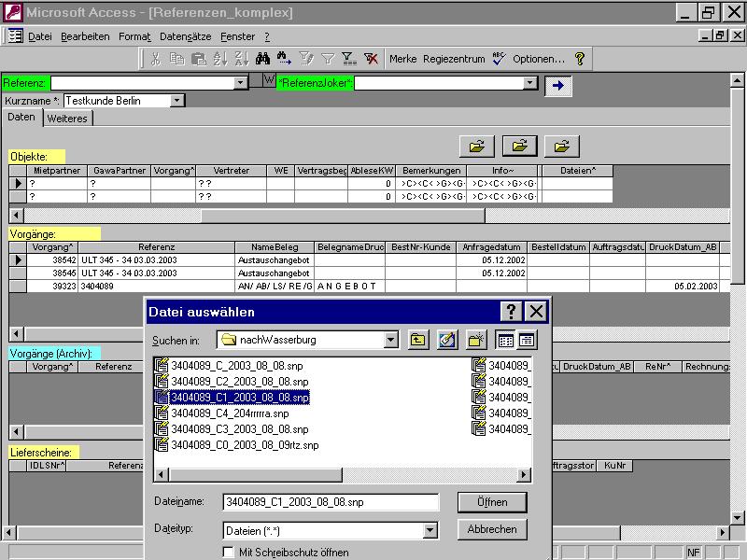
Task: Run the ABC spell check icon
Action: (x=499, y=58)
